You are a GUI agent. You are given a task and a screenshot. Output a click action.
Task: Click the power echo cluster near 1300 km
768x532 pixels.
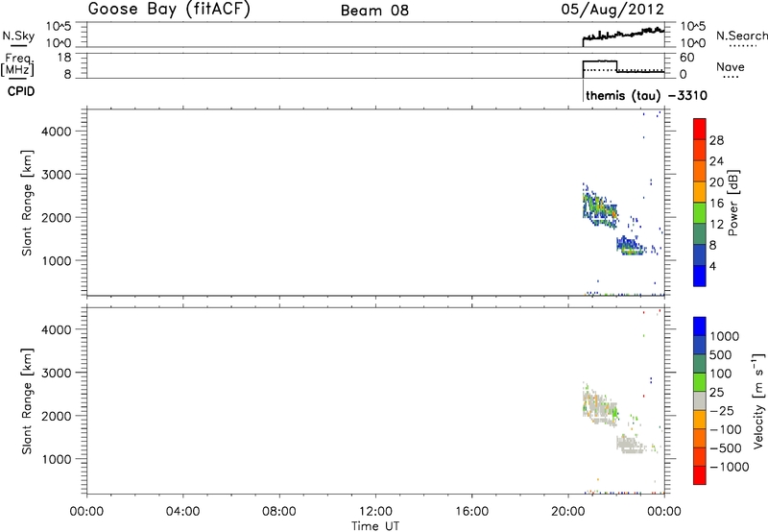(x=631, y=245)
